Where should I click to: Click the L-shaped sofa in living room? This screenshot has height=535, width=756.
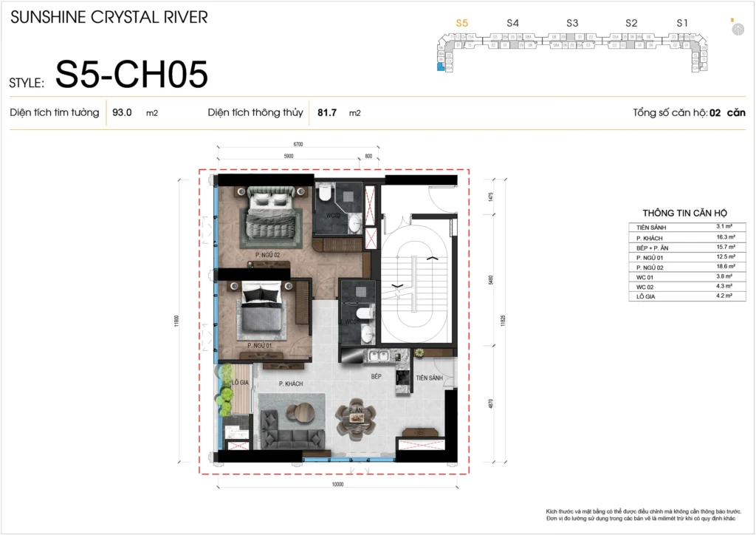pos(289,426)
